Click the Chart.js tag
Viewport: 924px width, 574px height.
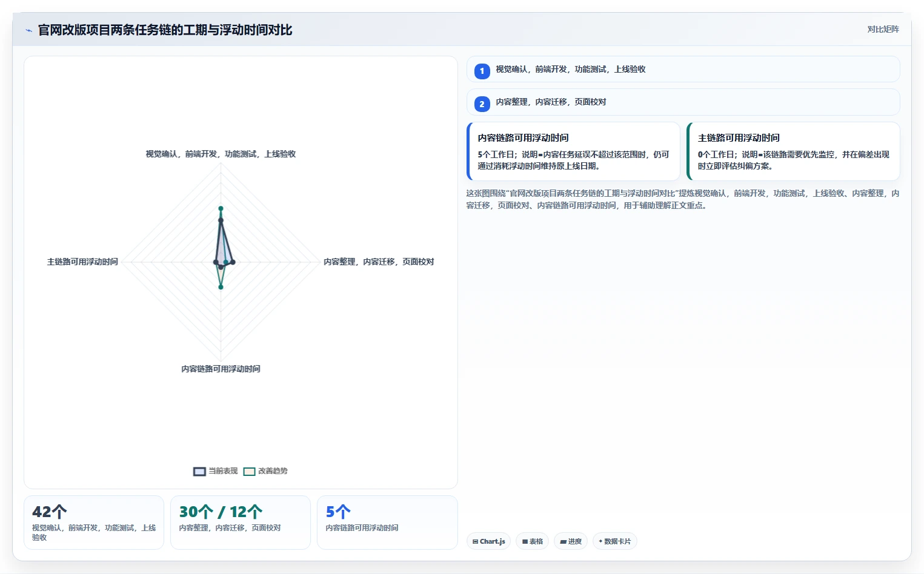coord(488,541)
